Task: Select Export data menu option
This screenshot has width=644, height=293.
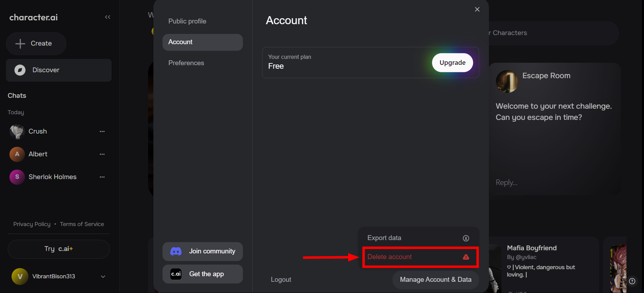Action: [x=419, y=238]
